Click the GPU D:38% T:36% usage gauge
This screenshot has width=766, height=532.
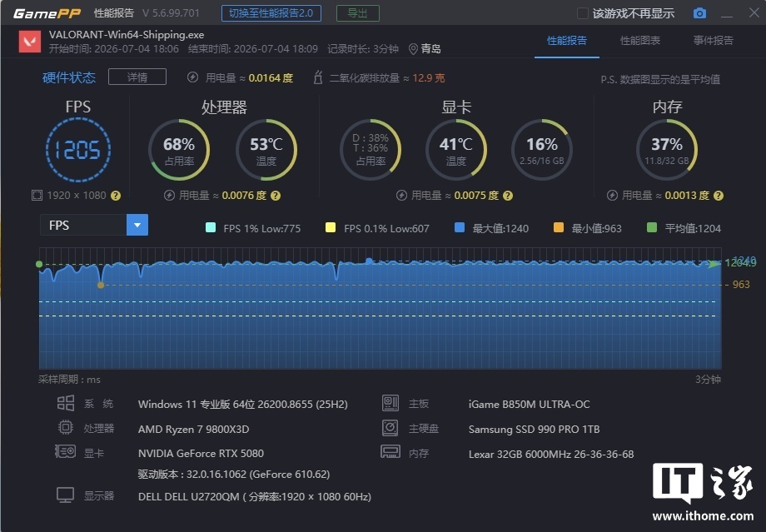(371, 150)
